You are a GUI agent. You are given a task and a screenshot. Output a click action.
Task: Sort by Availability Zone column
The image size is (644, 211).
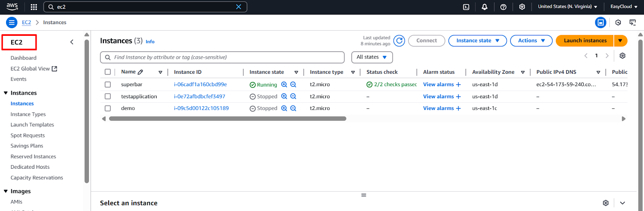click(523, 72)
